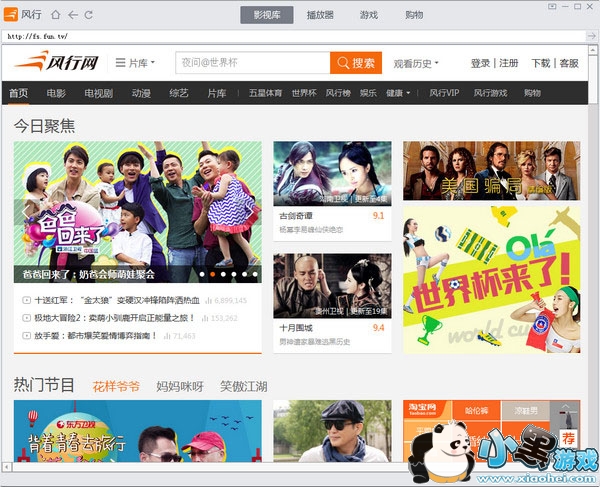Screen dimensions: 600x487
Task: Select the last carousel dot indicator
Action: tap(255, 274)
